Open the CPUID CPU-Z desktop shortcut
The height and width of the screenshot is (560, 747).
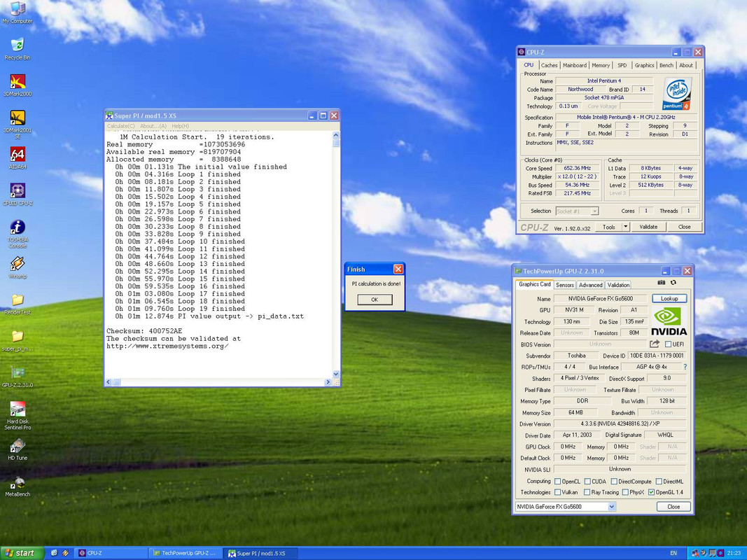point(18,195)
